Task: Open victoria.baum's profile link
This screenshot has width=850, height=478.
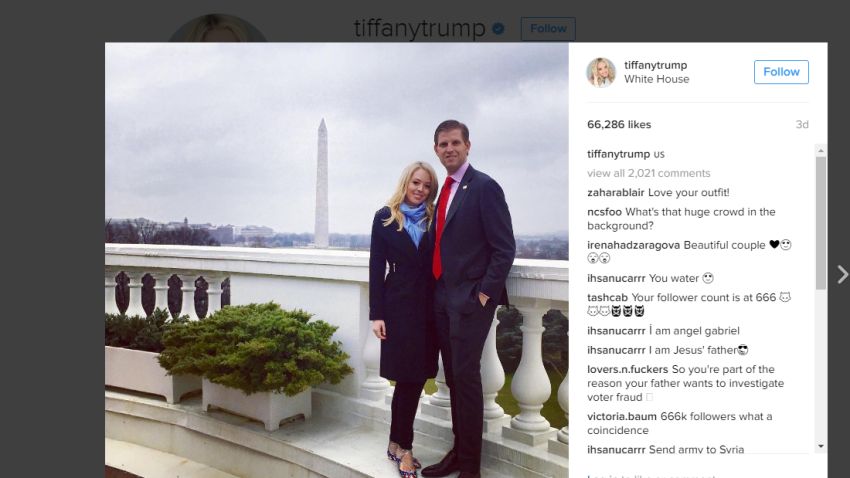Action: (622, 417)
